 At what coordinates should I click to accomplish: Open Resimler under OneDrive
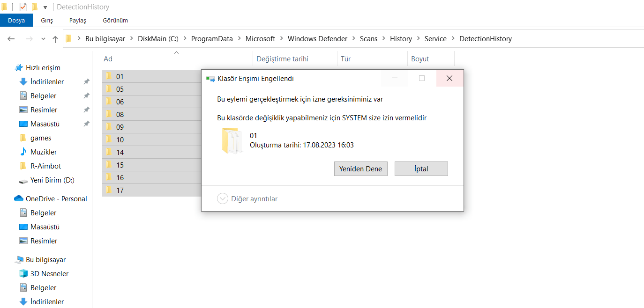[x=44, y=241]
